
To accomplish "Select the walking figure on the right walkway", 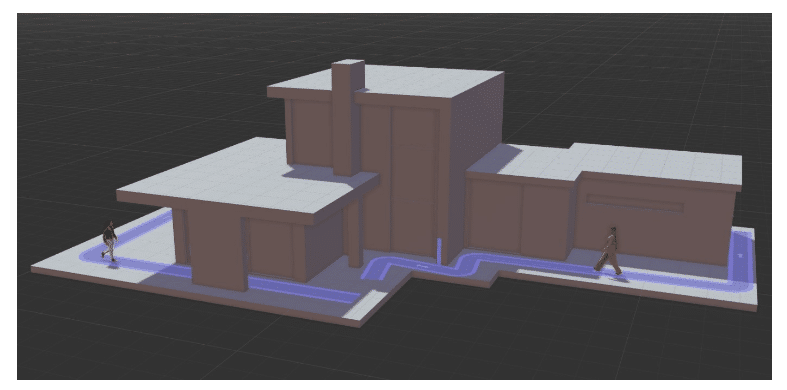I will point(609,251).
